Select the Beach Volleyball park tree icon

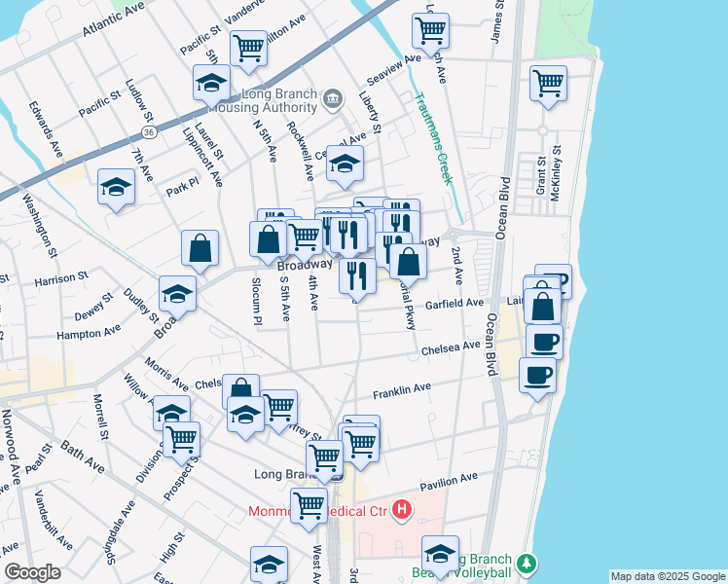click(526, 565)
